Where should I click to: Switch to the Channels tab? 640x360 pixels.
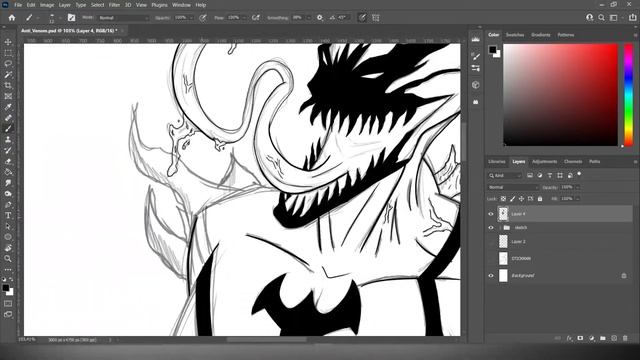coord(573,162)
